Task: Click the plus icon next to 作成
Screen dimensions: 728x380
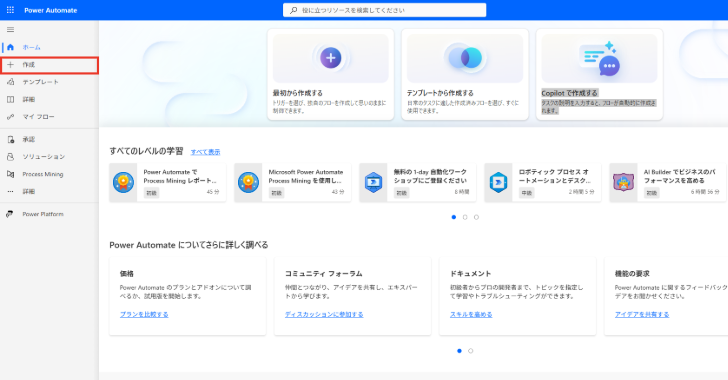Action: click(10, 65)
